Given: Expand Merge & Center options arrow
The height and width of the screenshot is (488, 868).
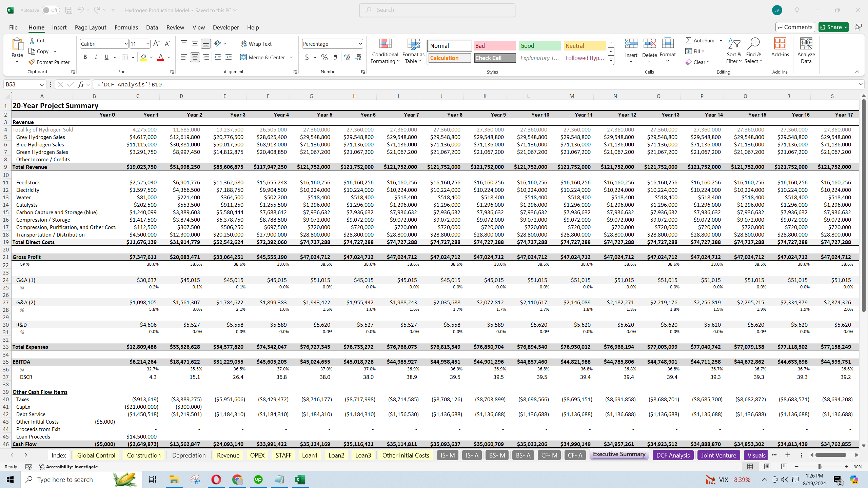Looking at the screenshot, I should point(291,57).
